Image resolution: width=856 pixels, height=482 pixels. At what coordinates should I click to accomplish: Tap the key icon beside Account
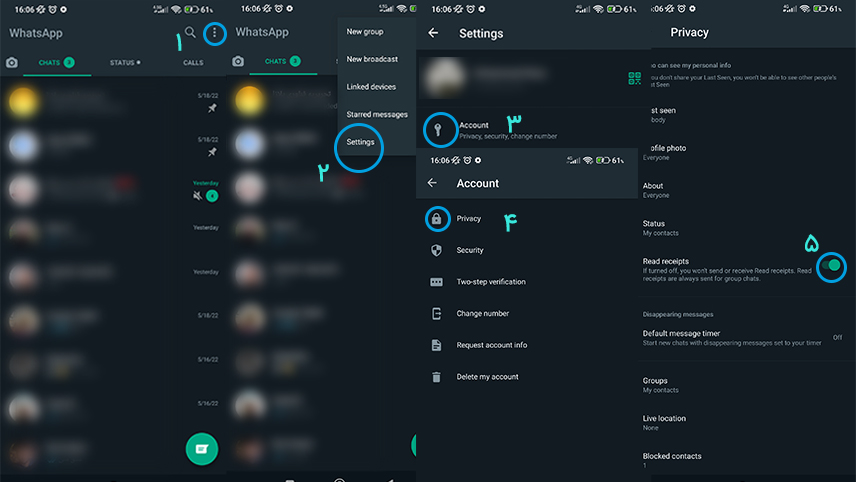[x=437, y=130]
